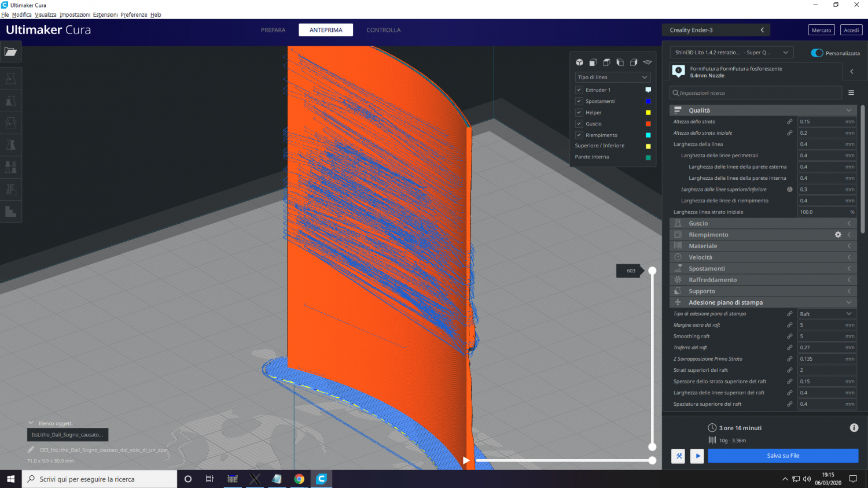This screenshot has width=868, height=488.
Task: Expand the Materiale settings section
Action: (763, 246)
